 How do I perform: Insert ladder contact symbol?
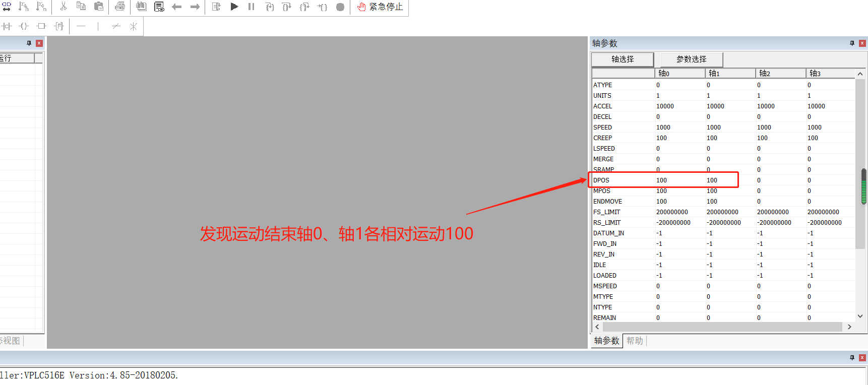point(7,26)
